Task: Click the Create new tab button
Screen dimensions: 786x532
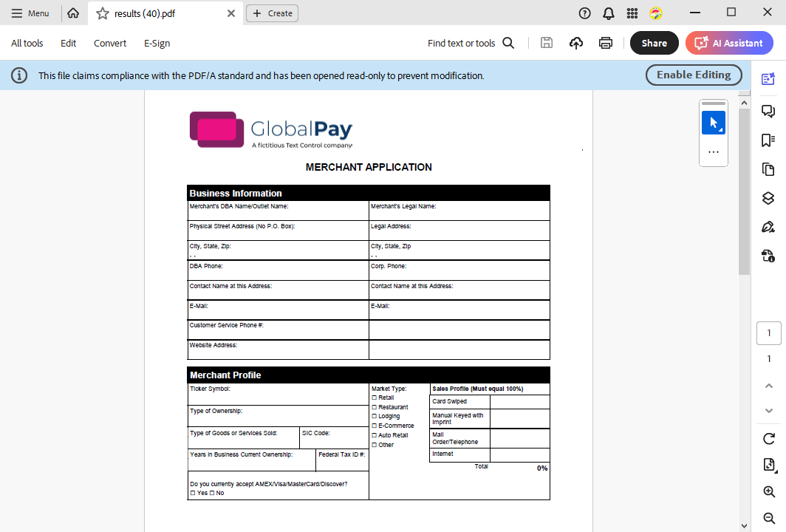Action: click(272, 13)
